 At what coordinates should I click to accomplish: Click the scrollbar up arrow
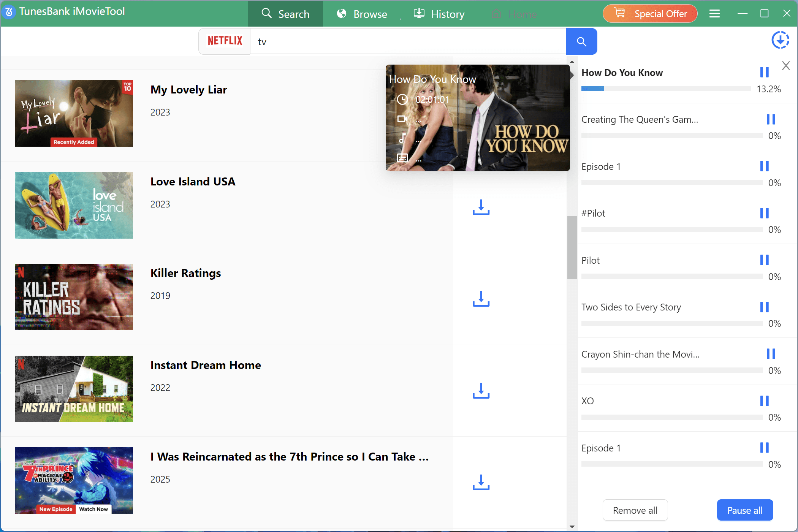[572, 62]
